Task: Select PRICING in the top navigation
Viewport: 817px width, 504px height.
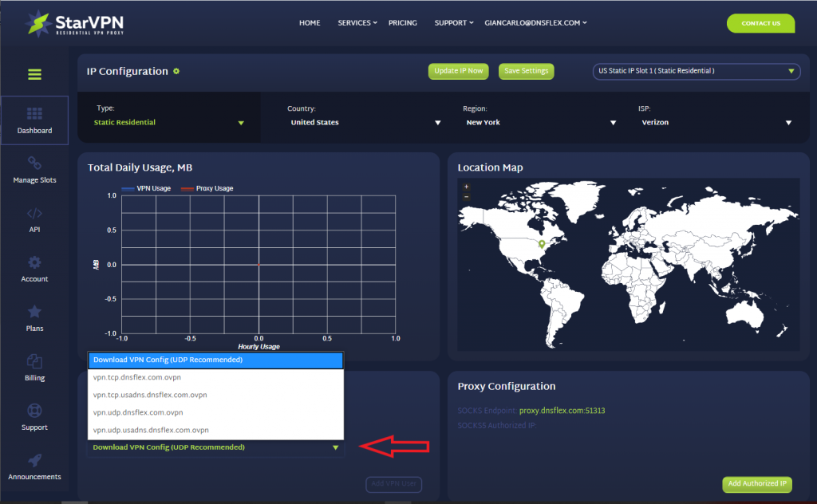Action: [x=403, y=23]
